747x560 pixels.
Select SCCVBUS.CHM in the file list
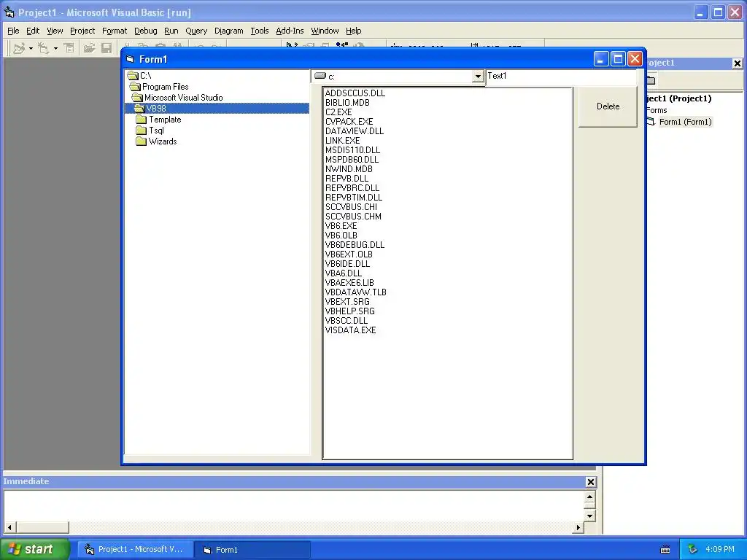tap(353, 217)
